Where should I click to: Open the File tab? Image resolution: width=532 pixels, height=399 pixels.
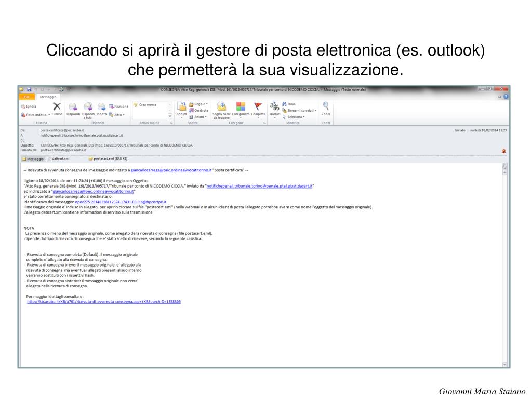point(27,97)
